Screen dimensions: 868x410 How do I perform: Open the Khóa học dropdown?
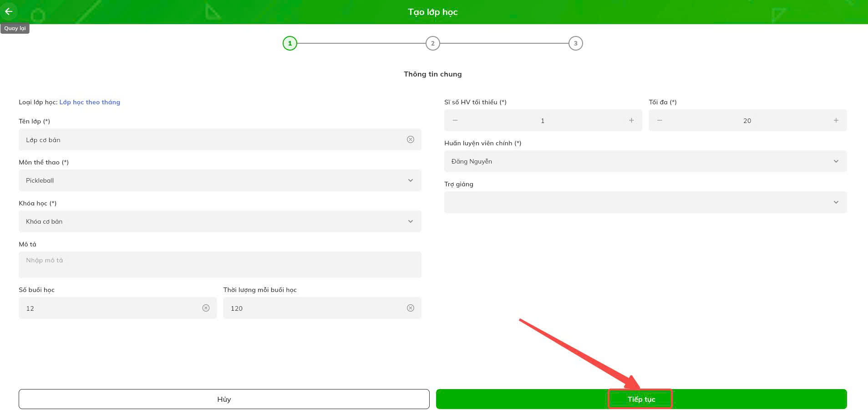click(220, 221)
